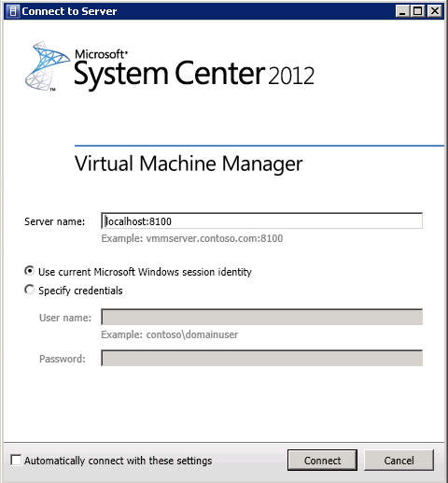
Task: Click the title bar server icon
Action: click(13, 11)
